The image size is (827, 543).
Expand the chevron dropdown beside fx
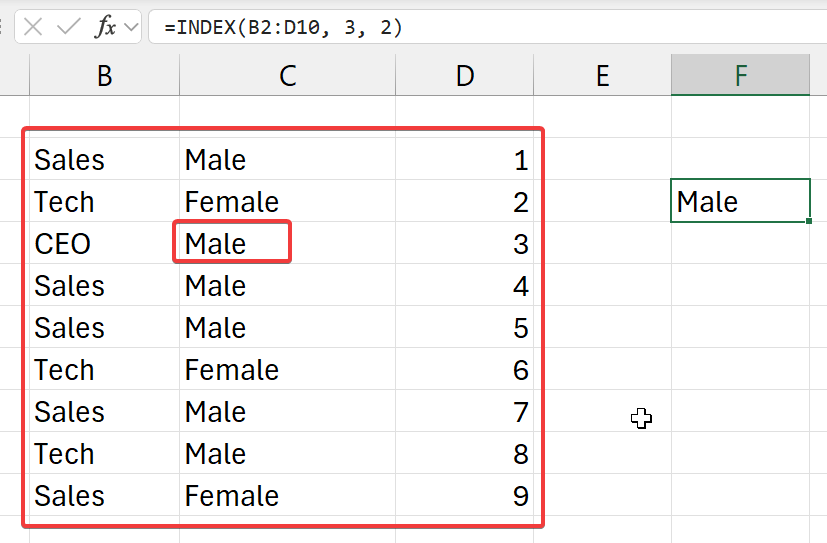(131, 27)
